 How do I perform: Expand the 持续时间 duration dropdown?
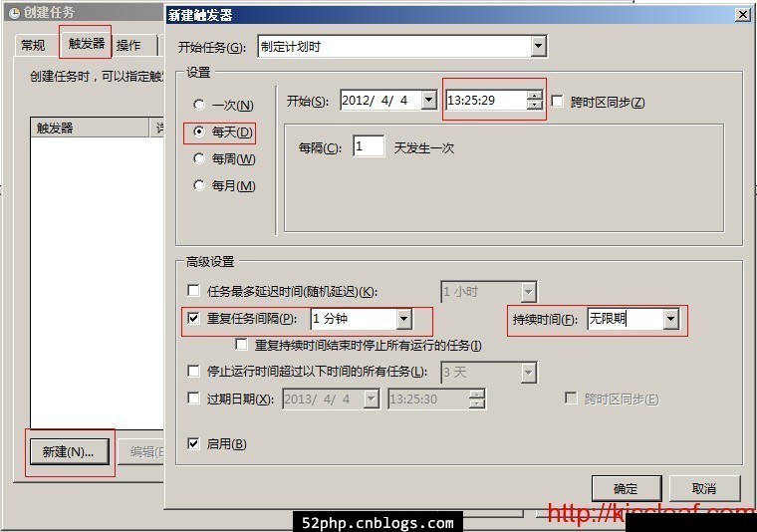[x=670, y=319]
